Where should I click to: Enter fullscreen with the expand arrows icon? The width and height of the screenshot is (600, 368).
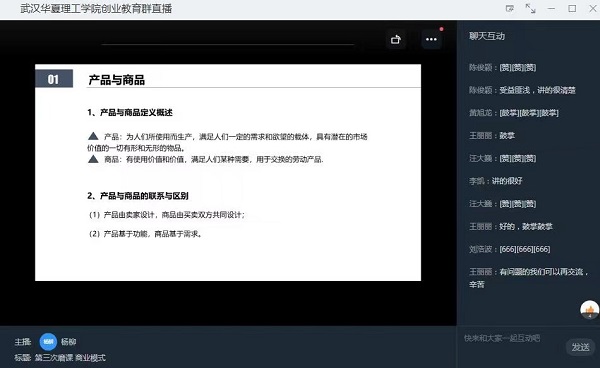530,8
